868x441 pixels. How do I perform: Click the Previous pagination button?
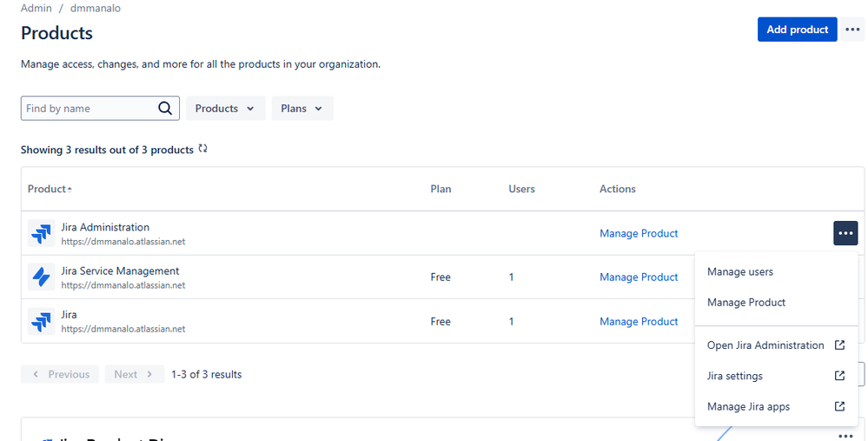tap(60, 374)
